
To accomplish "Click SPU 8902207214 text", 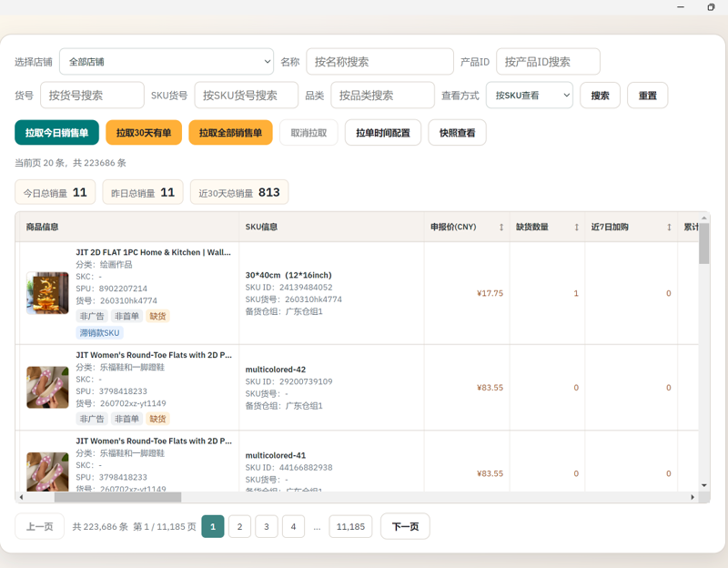I will [x=111, y=289].
